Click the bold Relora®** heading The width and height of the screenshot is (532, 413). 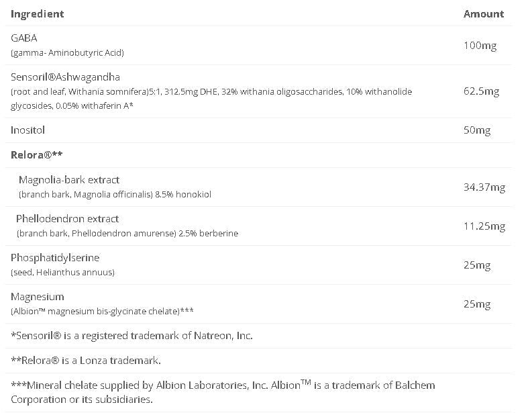point(37,154)
